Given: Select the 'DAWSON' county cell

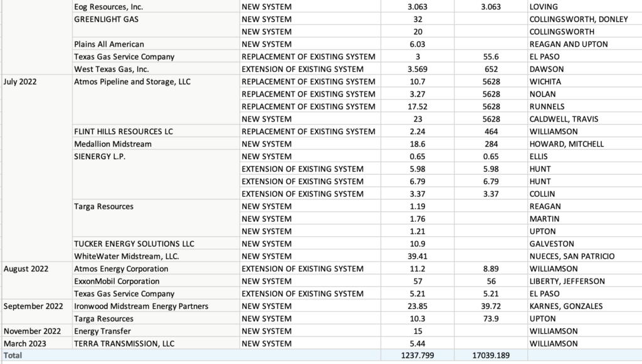Looking at the screenshot, I should (x=585, y=69).
